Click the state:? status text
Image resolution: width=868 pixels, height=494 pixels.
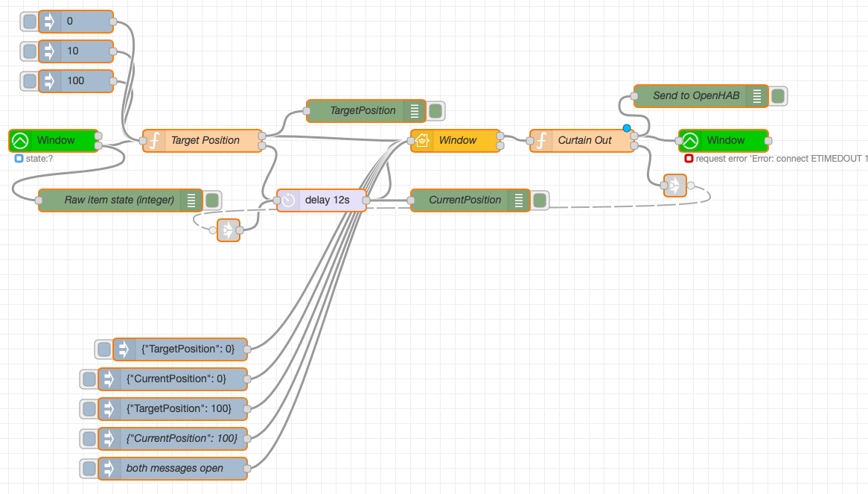click(39, 159)
